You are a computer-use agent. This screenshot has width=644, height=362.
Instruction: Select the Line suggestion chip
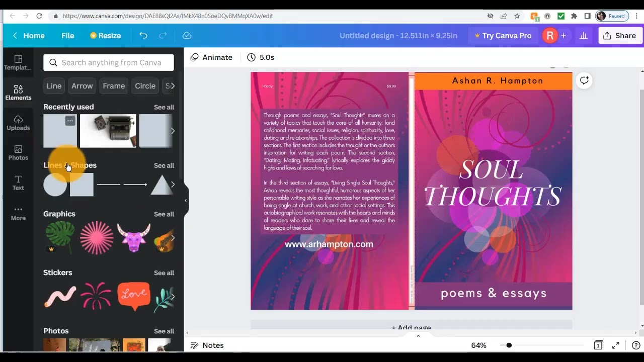pos(54,86)
